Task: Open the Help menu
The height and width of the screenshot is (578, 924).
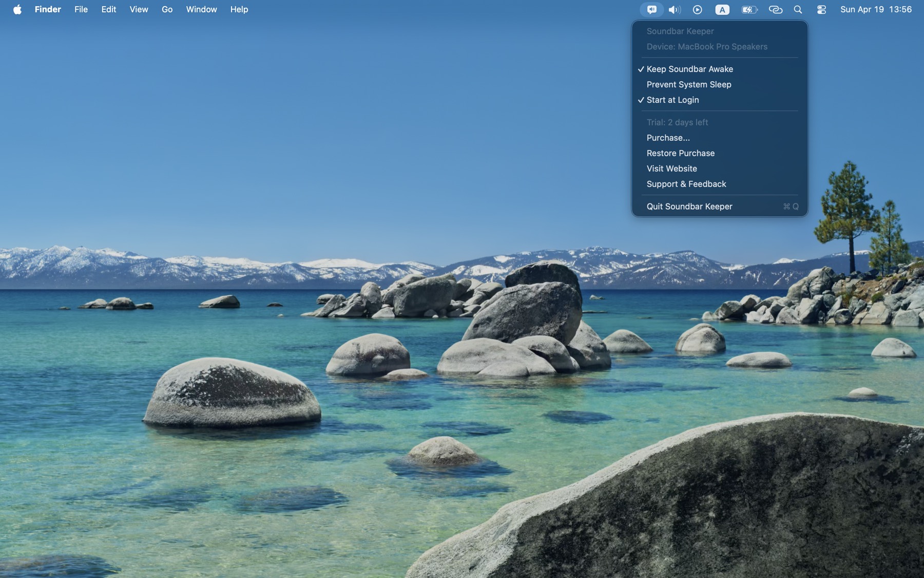Action: coord(239,9)
